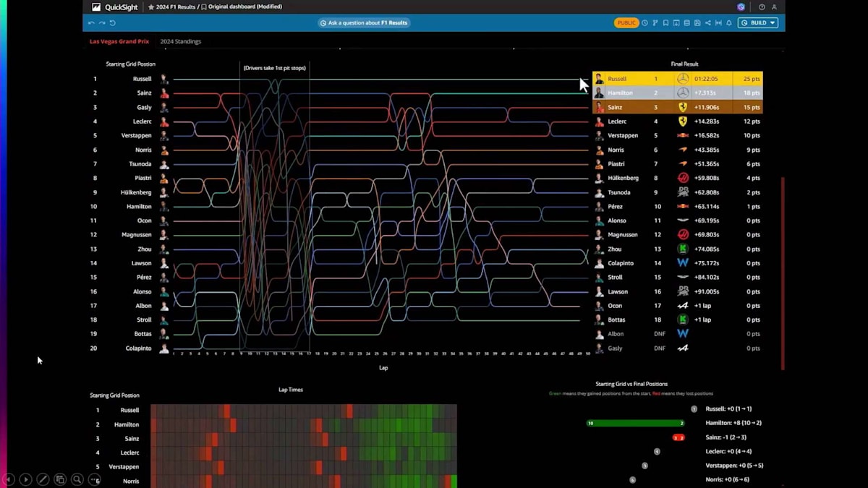Click the purple Q assistant icon

point(741,7)
